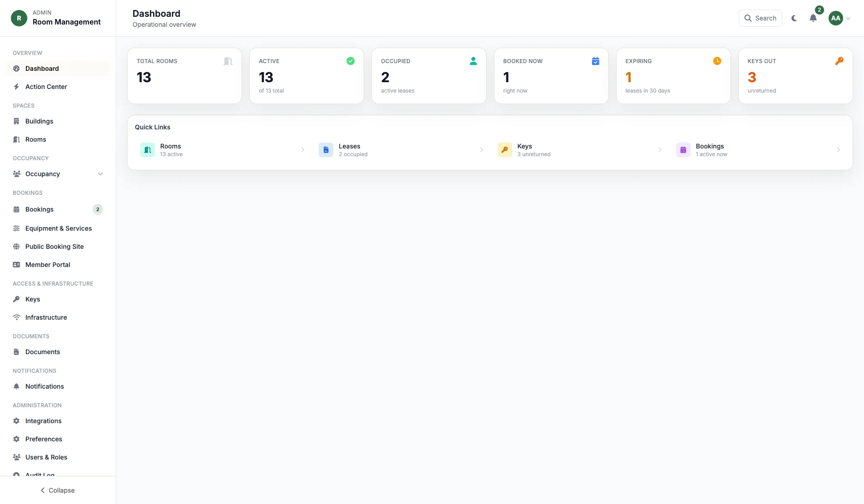The width and height of the screenshot is (864, 504).
Task: Open the Dashboard sidebar item
Action: [x=58, y=69]
